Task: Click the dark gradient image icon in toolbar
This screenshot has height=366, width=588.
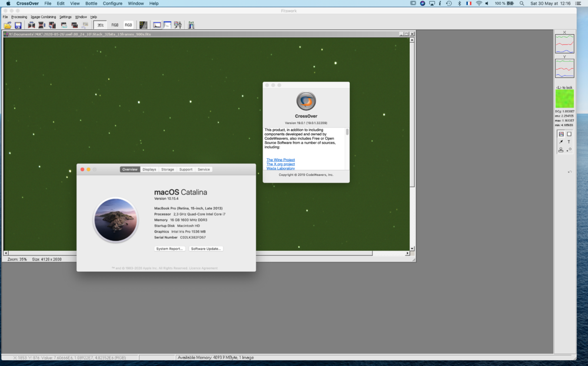Action: point(143,25)
